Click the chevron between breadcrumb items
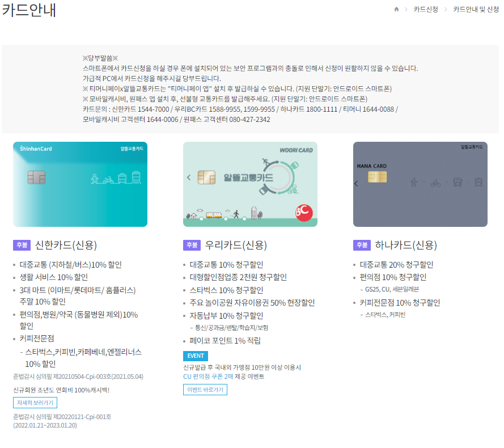Screen dimensions: 504x448 click(x=406, y=10)
